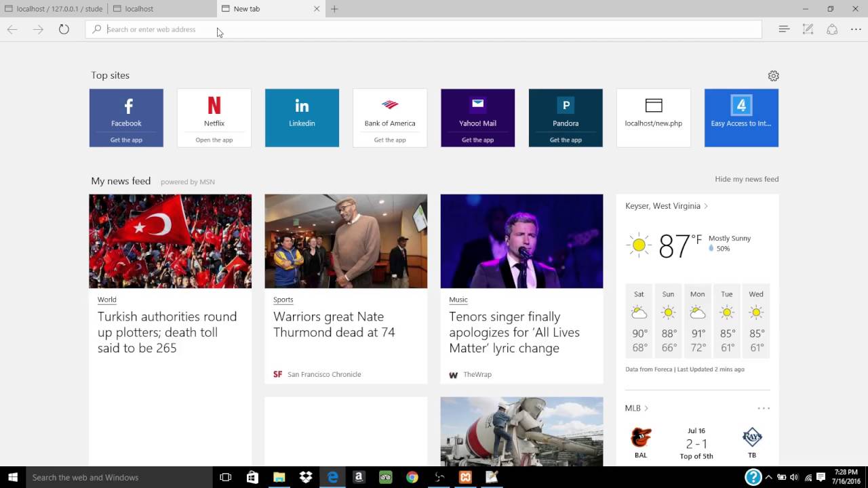Open Windows Start menu
The image size is (868, 488).
click(x=13, y=477)
